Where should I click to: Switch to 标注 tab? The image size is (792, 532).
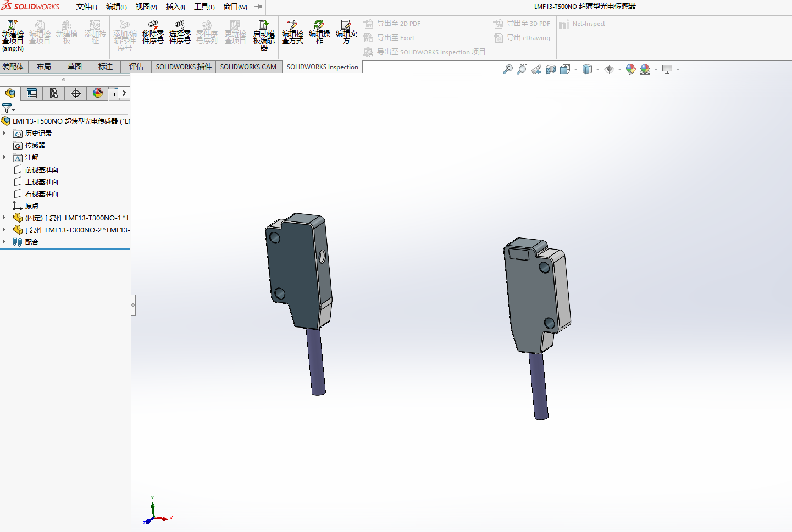(x=106, y=66)
